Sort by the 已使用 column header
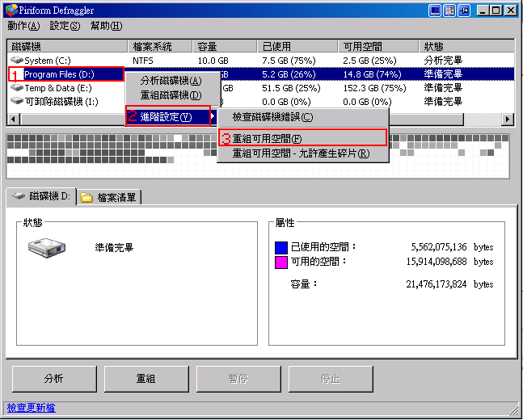This screenshot has height=420, width=523. click(297, 47)
